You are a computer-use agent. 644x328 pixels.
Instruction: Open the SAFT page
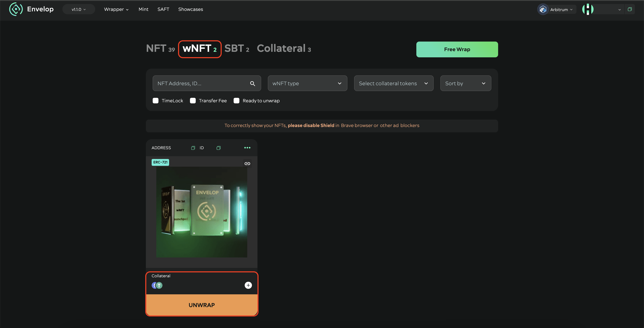point(163,9)
